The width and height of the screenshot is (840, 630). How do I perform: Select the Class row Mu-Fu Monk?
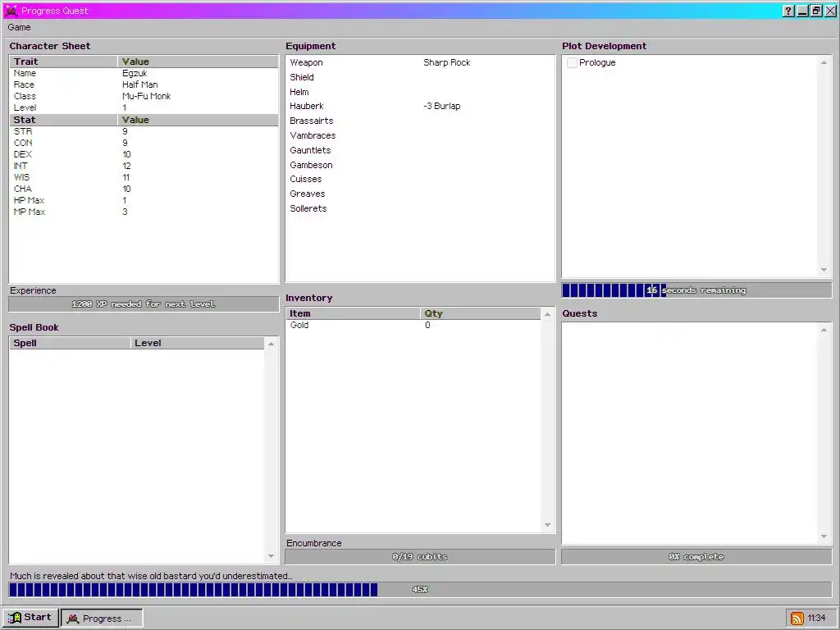(144, 97)
